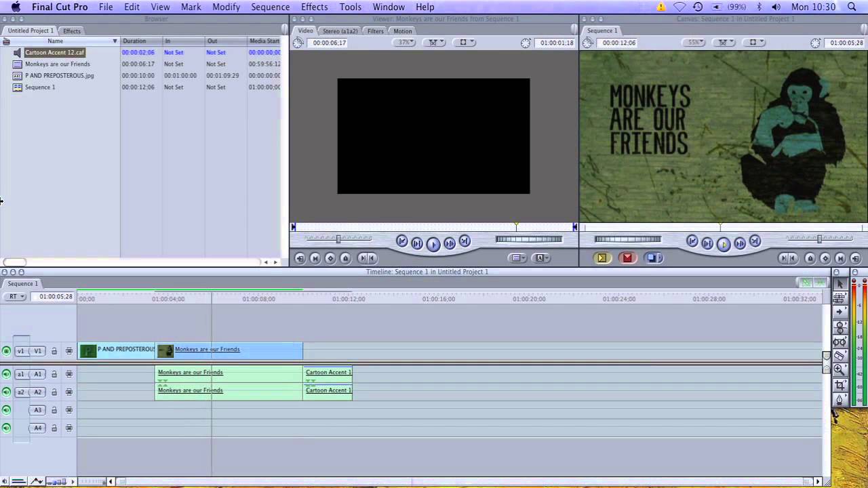Screen dimensions: 868x488
Task: Open the Viewer playhead sync pop-up
Action: tap(434, 42)
